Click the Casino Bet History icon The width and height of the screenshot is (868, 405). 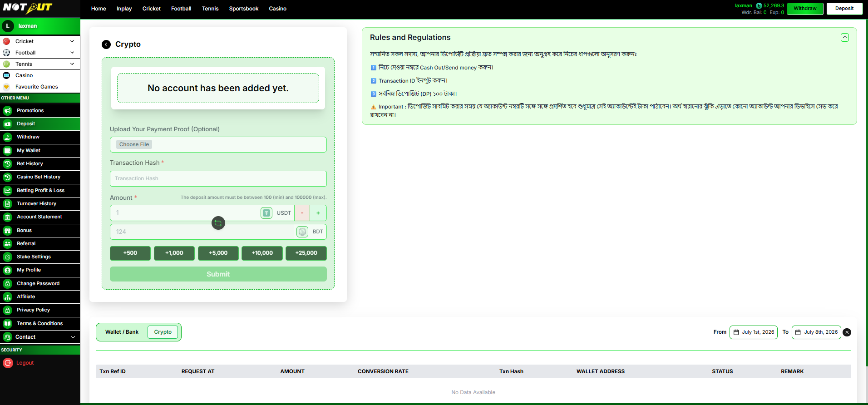tap(8, 177)
